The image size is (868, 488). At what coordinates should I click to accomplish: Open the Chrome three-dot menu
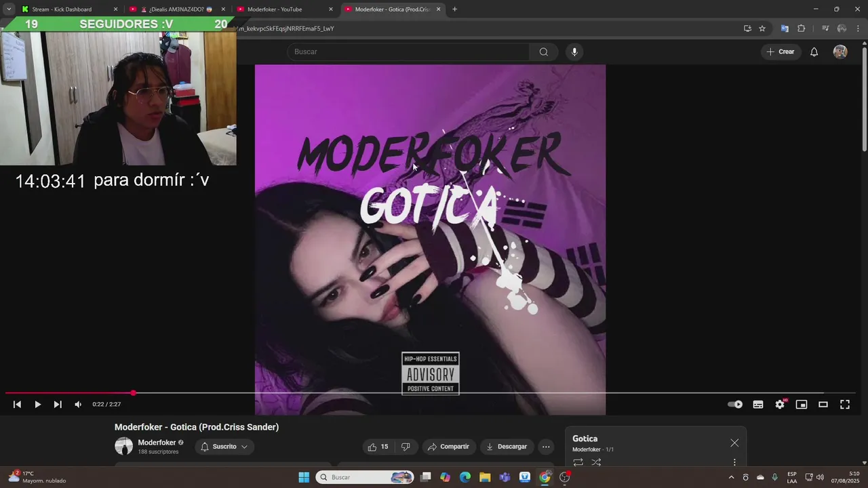[859, 28]
